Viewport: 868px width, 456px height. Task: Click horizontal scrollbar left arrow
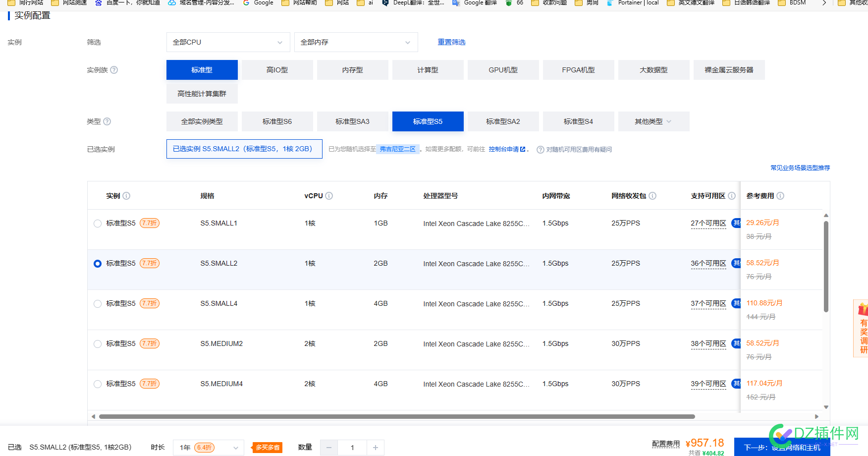(x=93, y=416)
